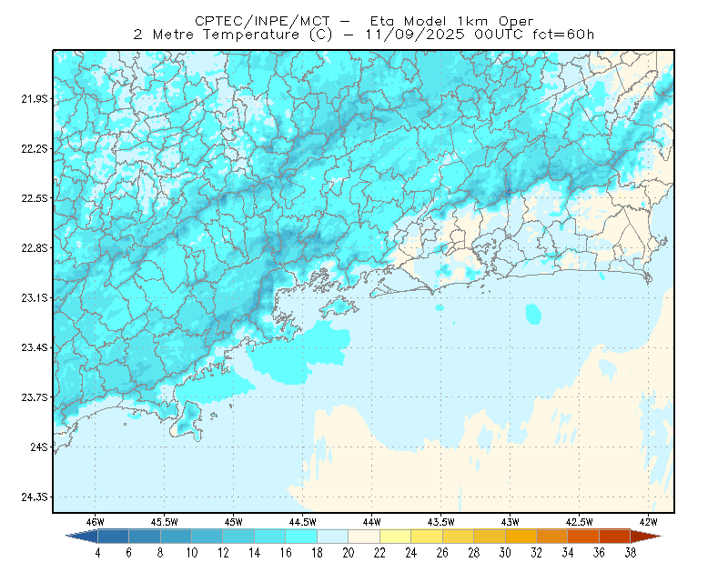The width and height of the screenshot is (728, 562).
Task: Click the 26-28 gold legend swatch
Action: (x=458, y=537)
